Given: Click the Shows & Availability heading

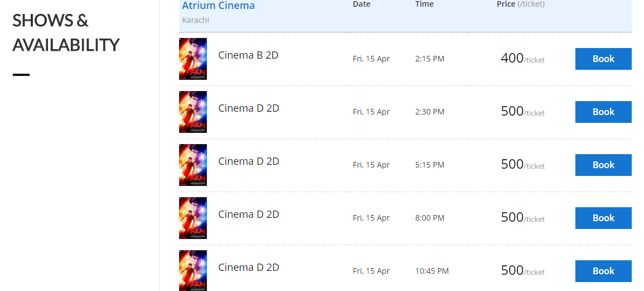Looking at the screenshot, I should [x=66, y=32].
